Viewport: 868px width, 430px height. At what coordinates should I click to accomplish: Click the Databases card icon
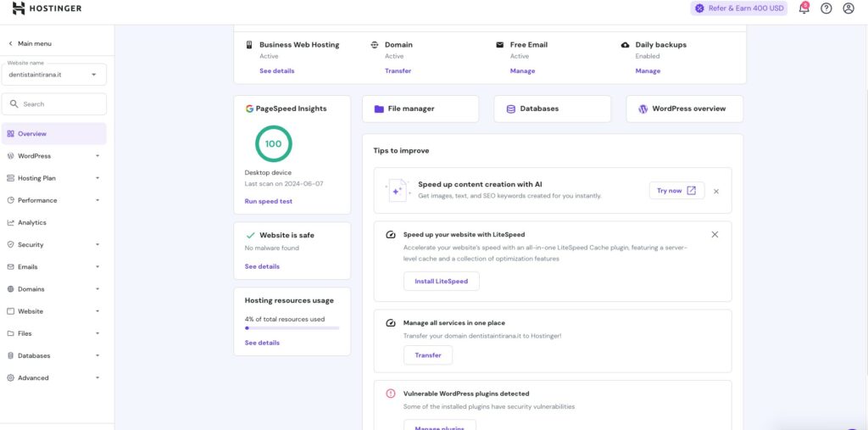[511, 109]
